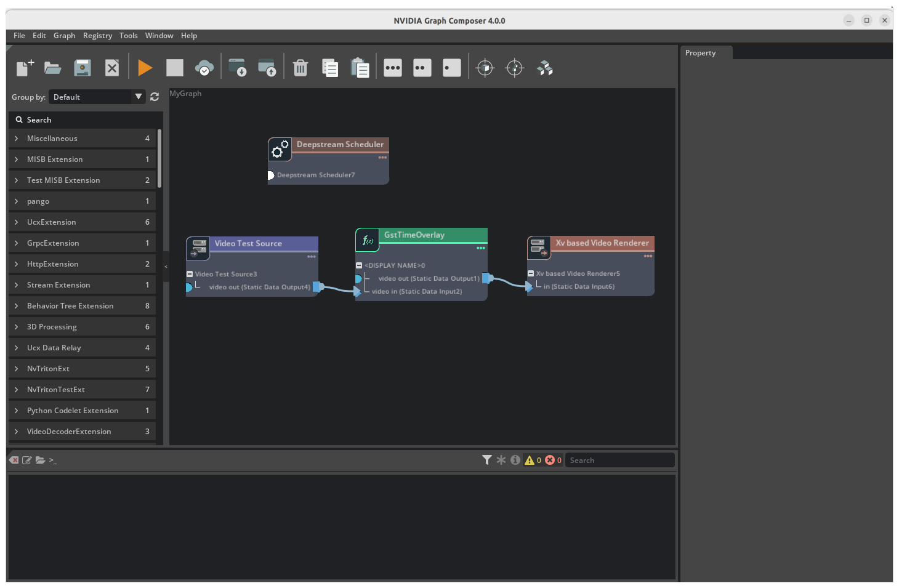Click the in Static Data Input6 port
The width and height of the screenshot is (899, 588).
pos(529,286)
